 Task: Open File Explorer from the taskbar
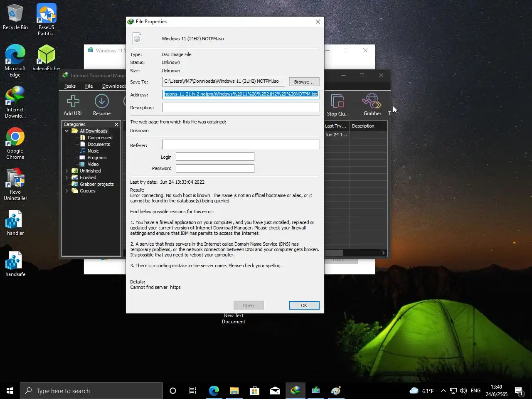(234, 391)
